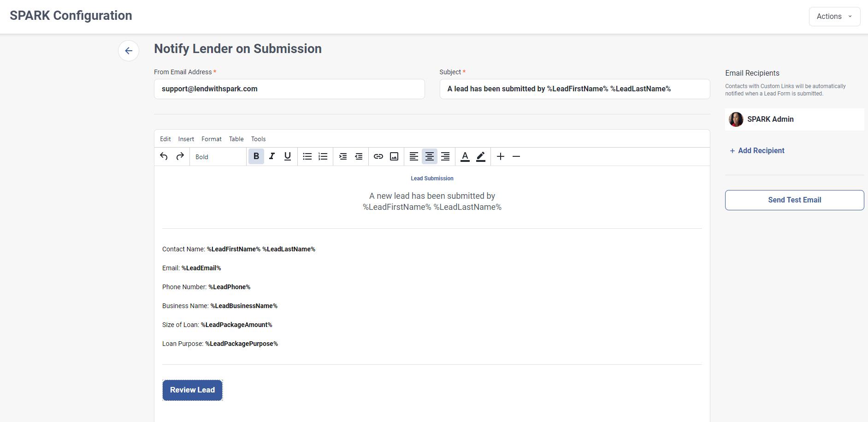Go back with the left arrow button
The image size is (868, 422).
[129, 51]
